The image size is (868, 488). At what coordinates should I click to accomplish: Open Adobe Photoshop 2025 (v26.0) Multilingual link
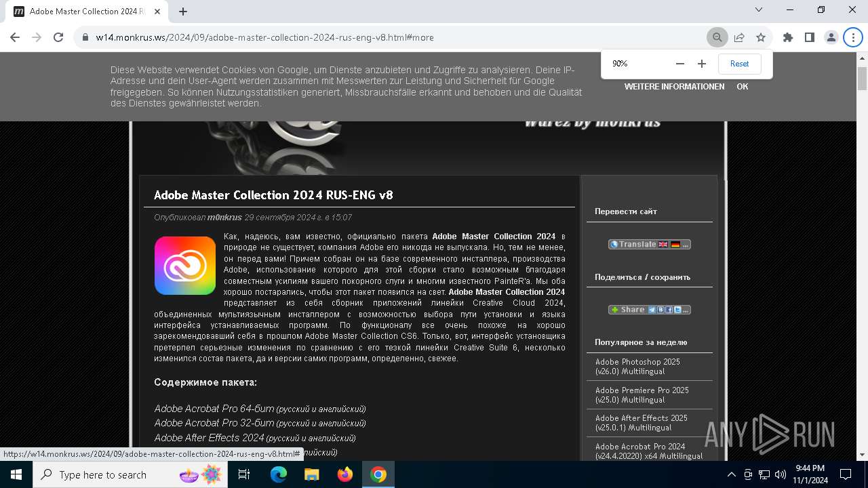point(637,367)
